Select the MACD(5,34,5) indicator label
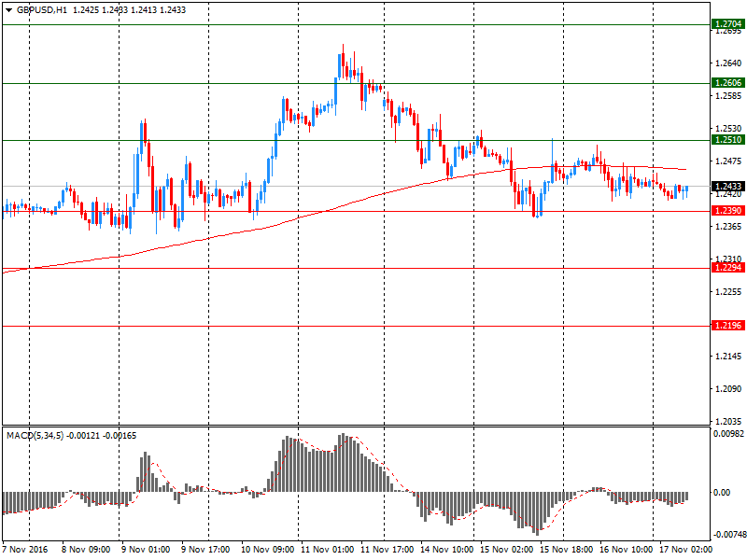 pyautogui.click(x=35, y=435)
